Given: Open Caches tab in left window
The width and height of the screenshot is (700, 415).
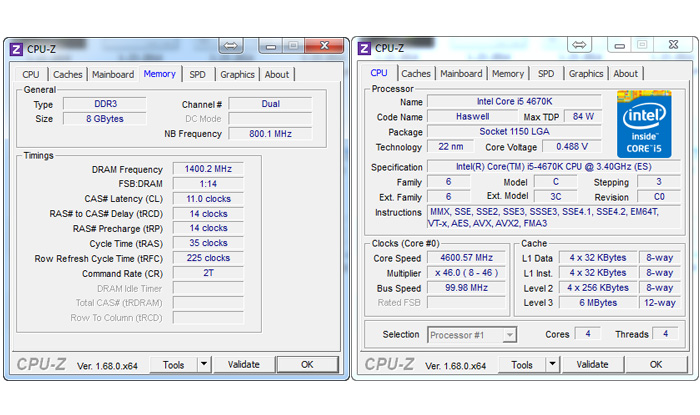Looking at the screenshot, I should pos(67,75).
